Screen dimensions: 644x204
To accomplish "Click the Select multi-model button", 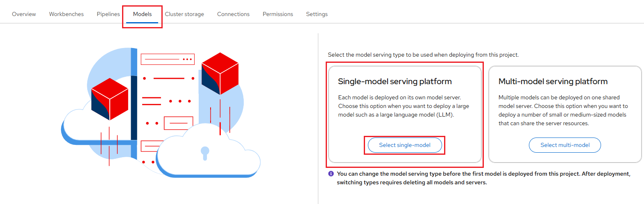I will click(565, 145).
